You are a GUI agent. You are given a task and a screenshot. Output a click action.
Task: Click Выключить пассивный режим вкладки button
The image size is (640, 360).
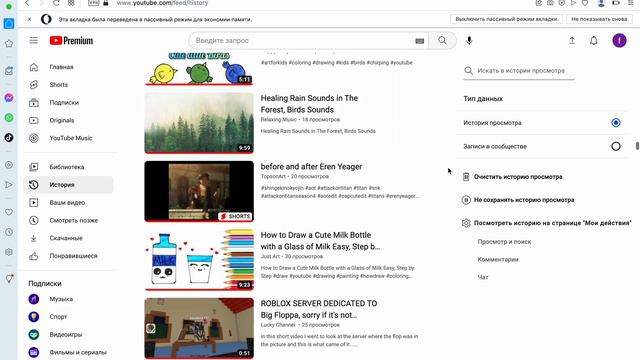(506, 19)
